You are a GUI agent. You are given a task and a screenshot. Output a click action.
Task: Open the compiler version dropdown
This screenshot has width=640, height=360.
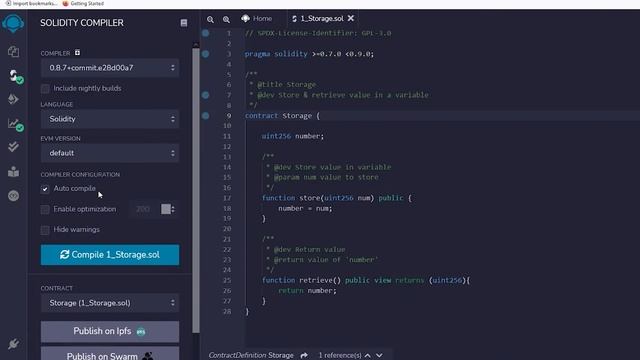click(110, 68)
